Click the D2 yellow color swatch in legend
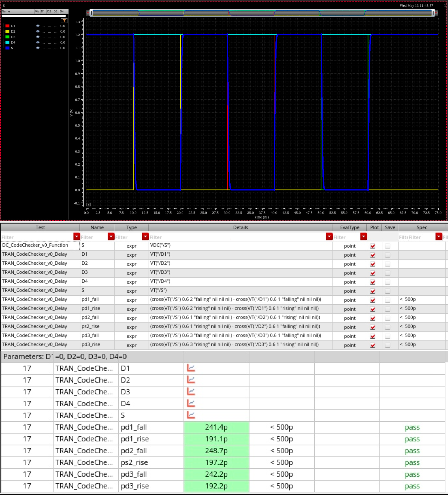 click(7, 31)
